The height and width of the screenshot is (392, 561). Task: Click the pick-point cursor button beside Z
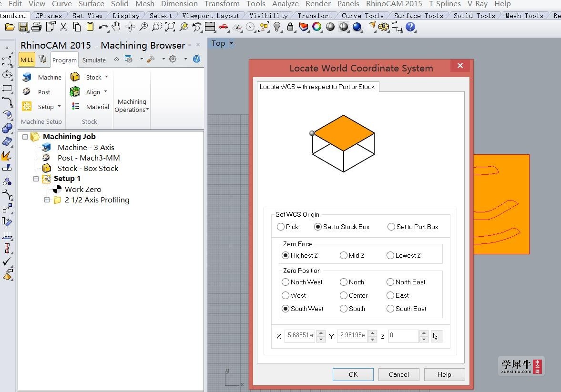click(436, 336)
